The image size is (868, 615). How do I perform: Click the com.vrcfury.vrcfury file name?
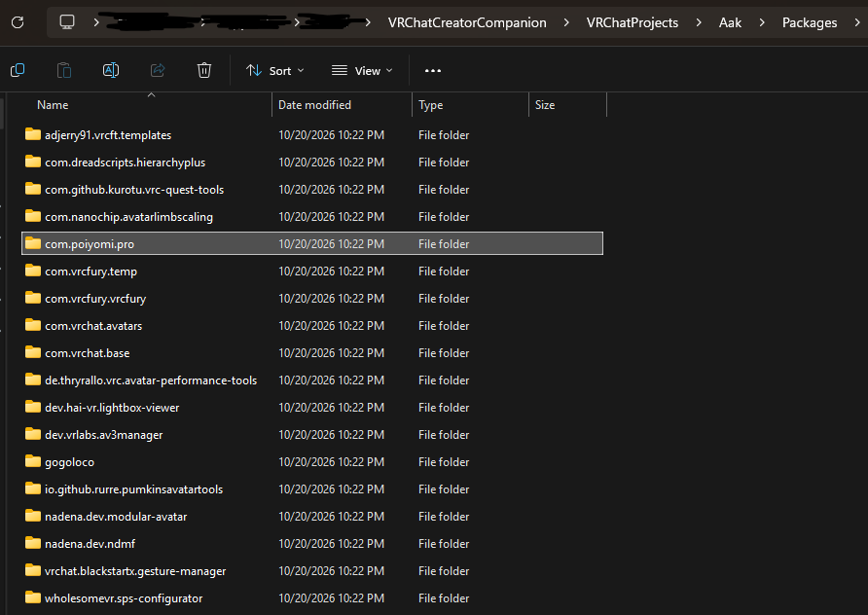[95, 299]
